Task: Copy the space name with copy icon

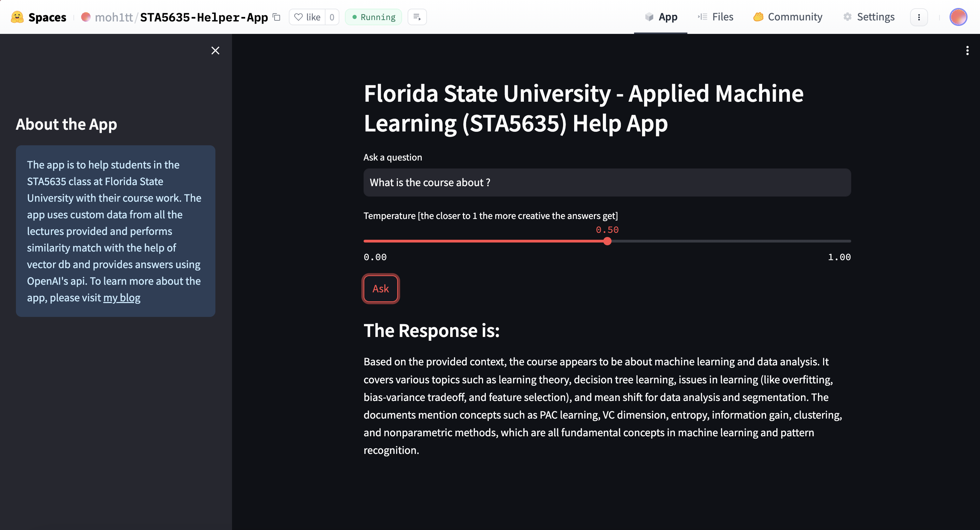Action: [x=277, y=17]
